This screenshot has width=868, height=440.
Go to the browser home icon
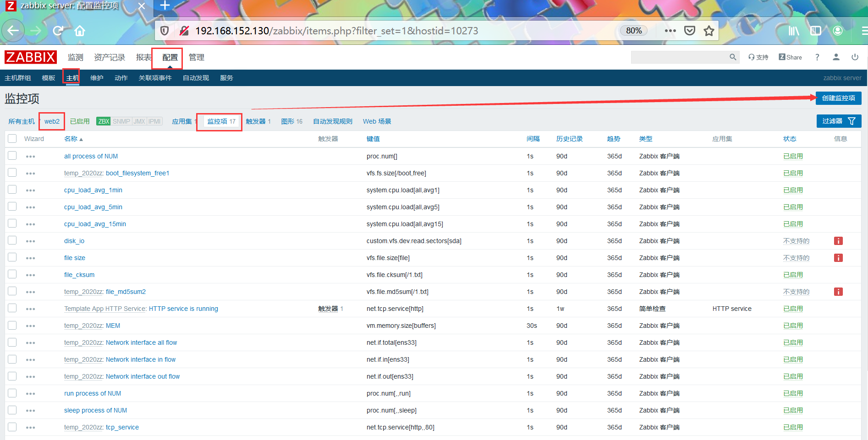pos(80,31)
